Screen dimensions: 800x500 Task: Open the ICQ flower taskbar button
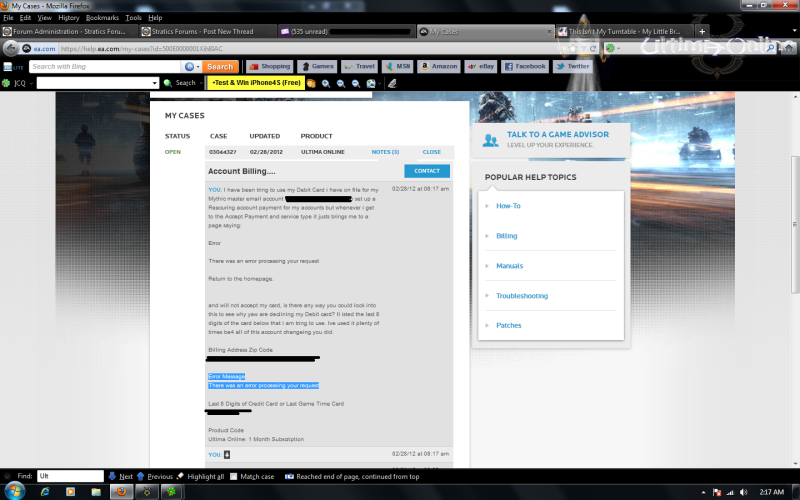pyautogui.click(x=171, y=492)
